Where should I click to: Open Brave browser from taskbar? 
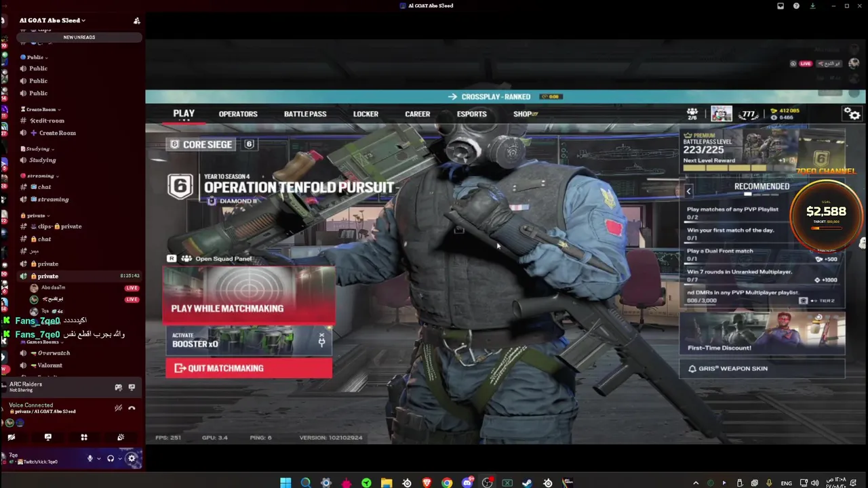pos(427,483)
